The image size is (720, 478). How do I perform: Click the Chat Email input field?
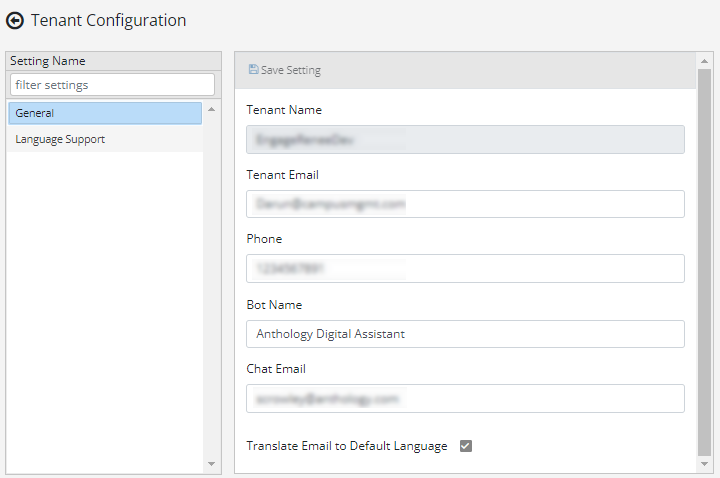pyautogui.click(x=465, y=398)
